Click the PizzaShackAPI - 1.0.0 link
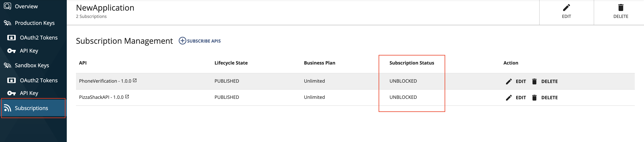Viewport: 644px width, 142px height. (101, 97)
